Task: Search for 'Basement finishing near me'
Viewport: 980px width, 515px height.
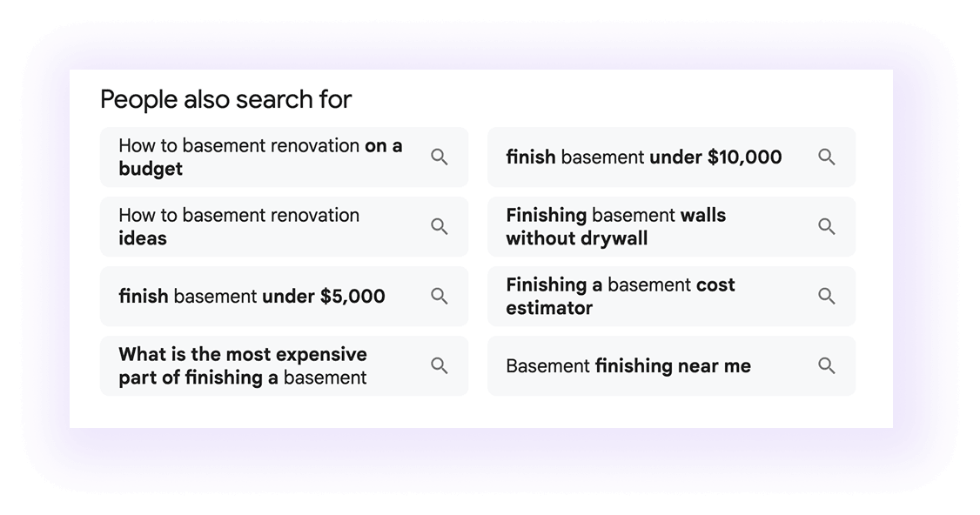Action: (628, 365)
